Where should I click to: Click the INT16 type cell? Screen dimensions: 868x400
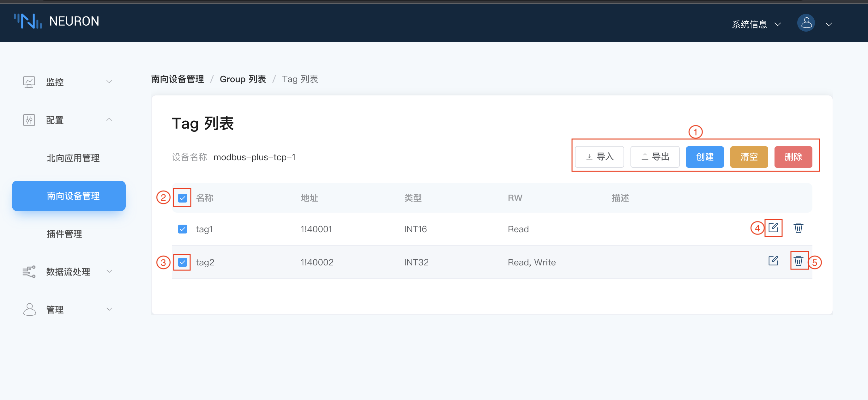415,229
